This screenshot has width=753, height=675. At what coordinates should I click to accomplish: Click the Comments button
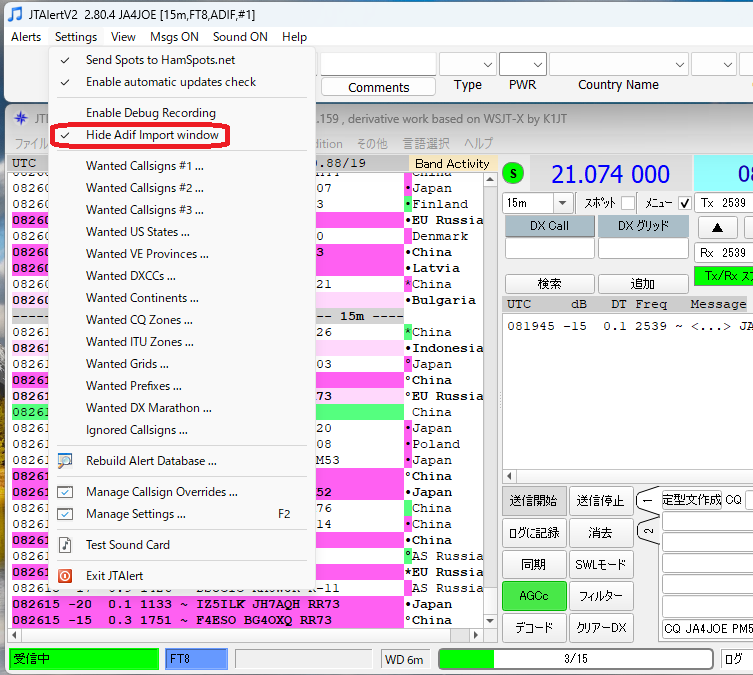(x=378, y=87)
